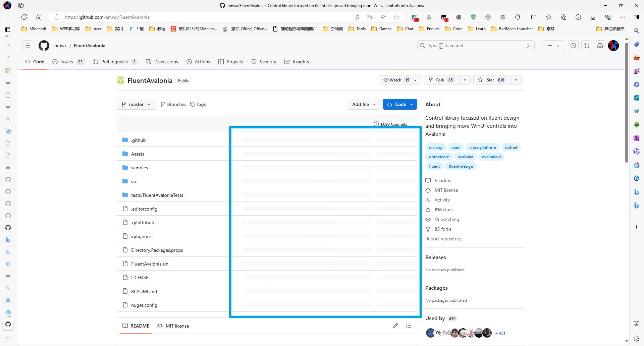Open browser settings and more menu

coord(623,17)
